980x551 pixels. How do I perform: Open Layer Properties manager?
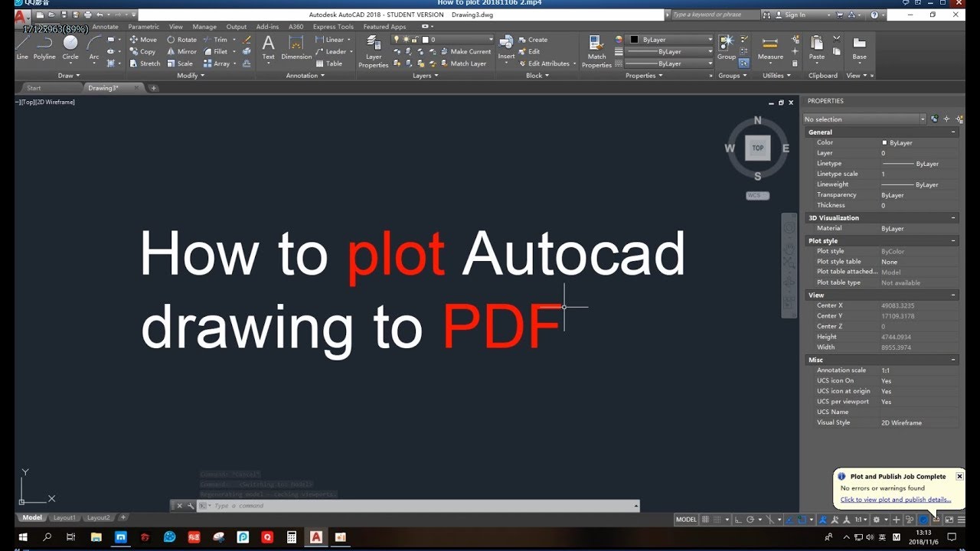point(374,51)
